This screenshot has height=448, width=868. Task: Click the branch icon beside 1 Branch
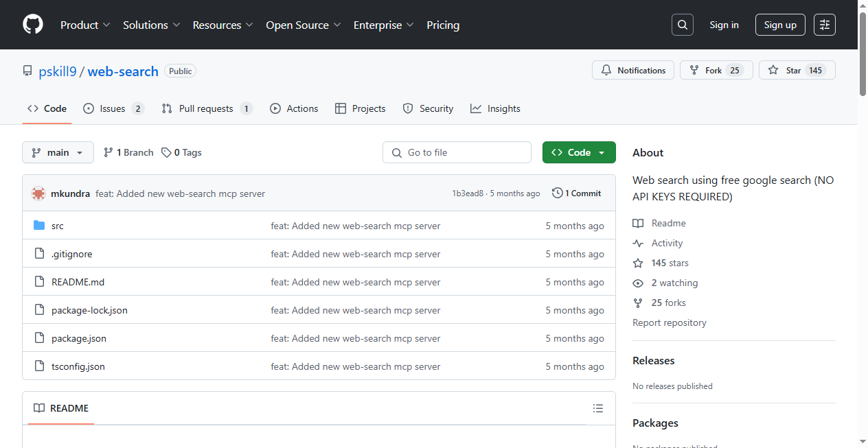108,152
